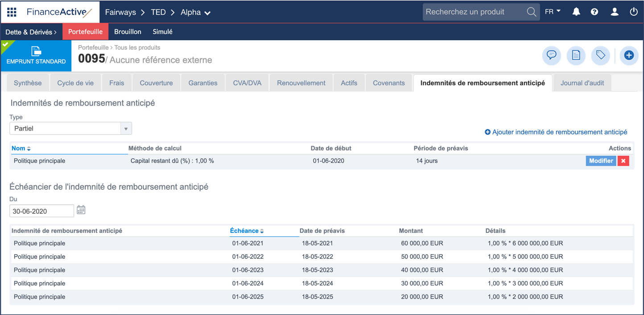Click the logout power icon
Viewport: 644px width, 315px height.
tap(633, 12)
